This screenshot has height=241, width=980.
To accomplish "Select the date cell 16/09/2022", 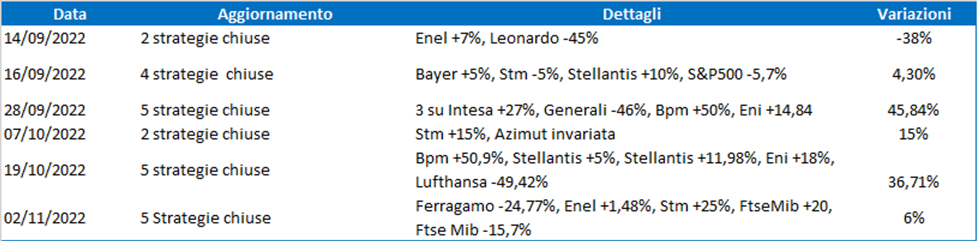I will tap(45, 74).
